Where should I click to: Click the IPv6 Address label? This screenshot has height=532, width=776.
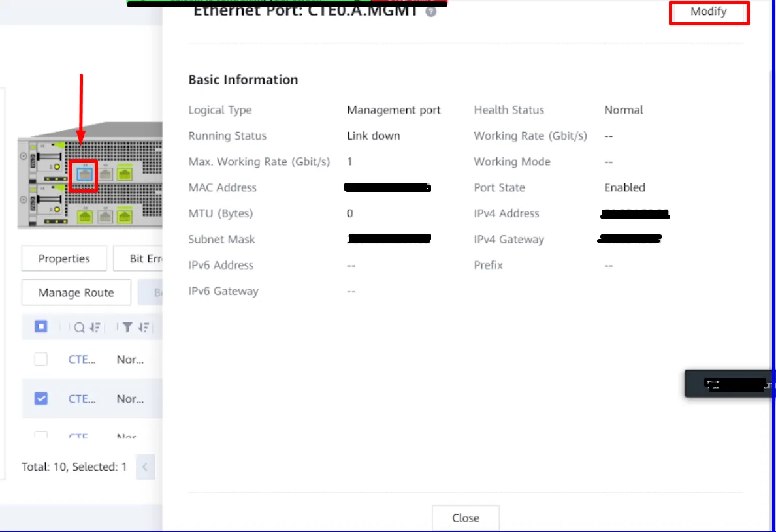(x=221, y=265)
